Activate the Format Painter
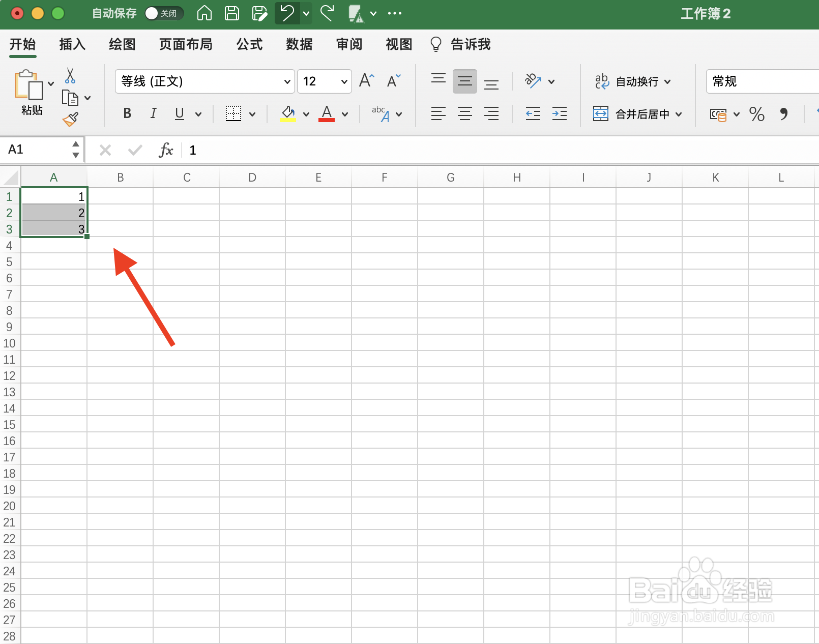Image resolution: width=819 pixels, height=644 pixels. click(x=70, y=119)
